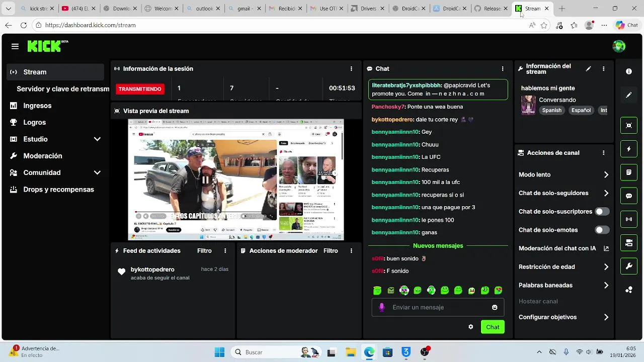Click the green Chat send button

point(493,327)
